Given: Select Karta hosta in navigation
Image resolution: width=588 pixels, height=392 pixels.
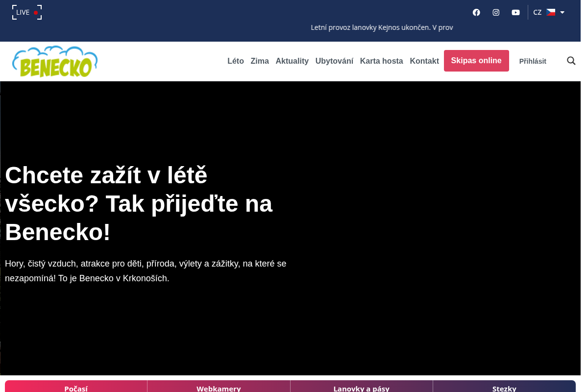Looking at the screenshot, I should [x=382, y=61].
